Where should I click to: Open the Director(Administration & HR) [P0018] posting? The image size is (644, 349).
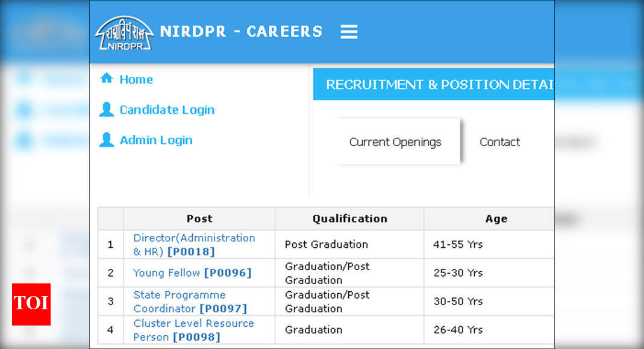[193, 244]
